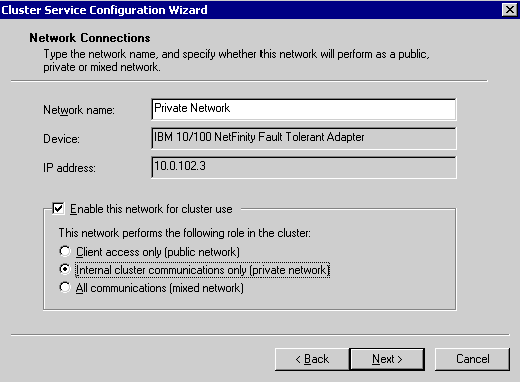Click "This network performs the following role" text

pos(184,233)
